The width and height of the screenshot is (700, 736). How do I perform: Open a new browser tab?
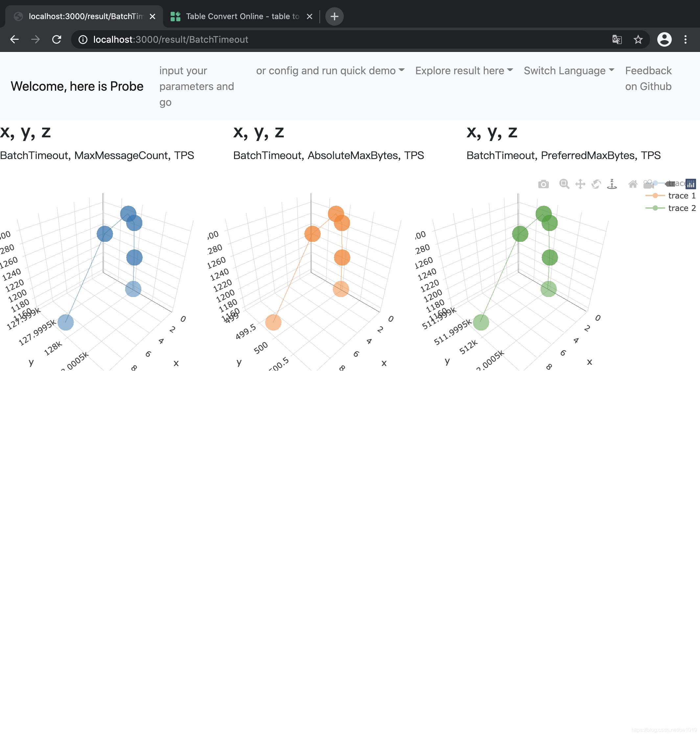coord(335,16)
